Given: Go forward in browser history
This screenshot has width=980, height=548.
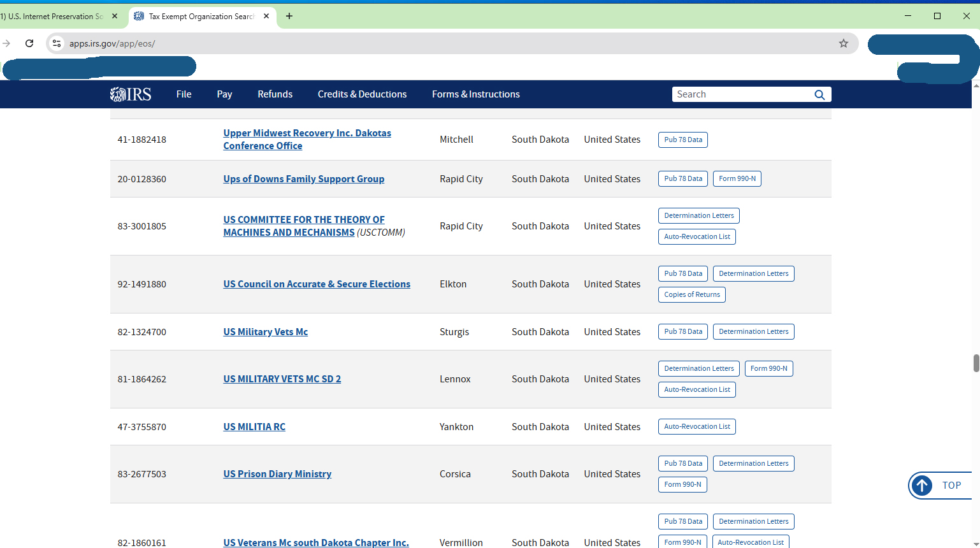Looking at the screenshot, I should 6,43.
